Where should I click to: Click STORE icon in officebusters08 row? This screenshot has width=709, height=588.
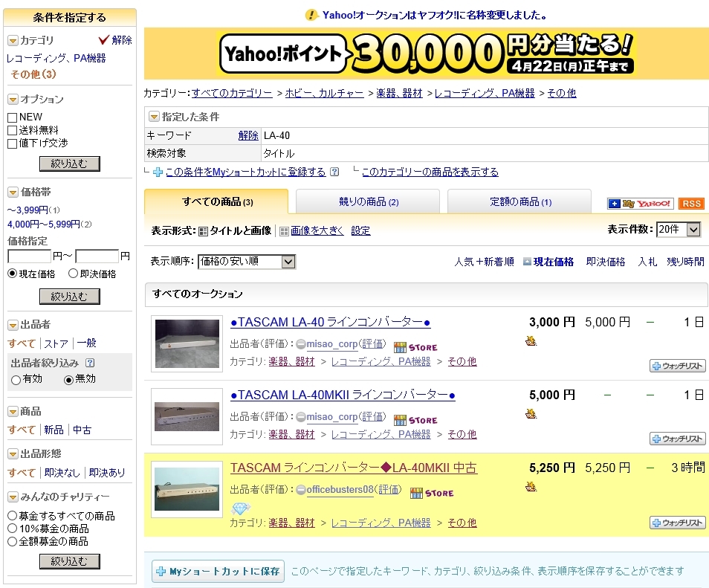[x=432, y=493]
